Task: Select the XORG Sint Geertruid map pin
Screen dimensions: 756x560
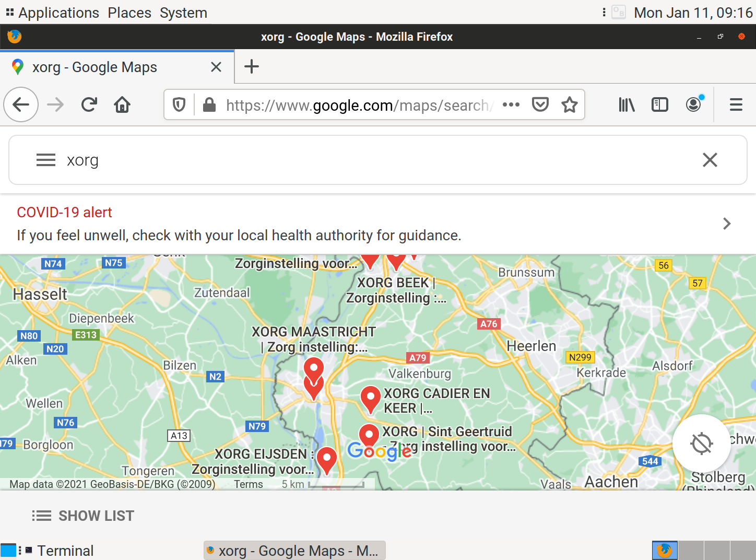Action: click(369, 438)
